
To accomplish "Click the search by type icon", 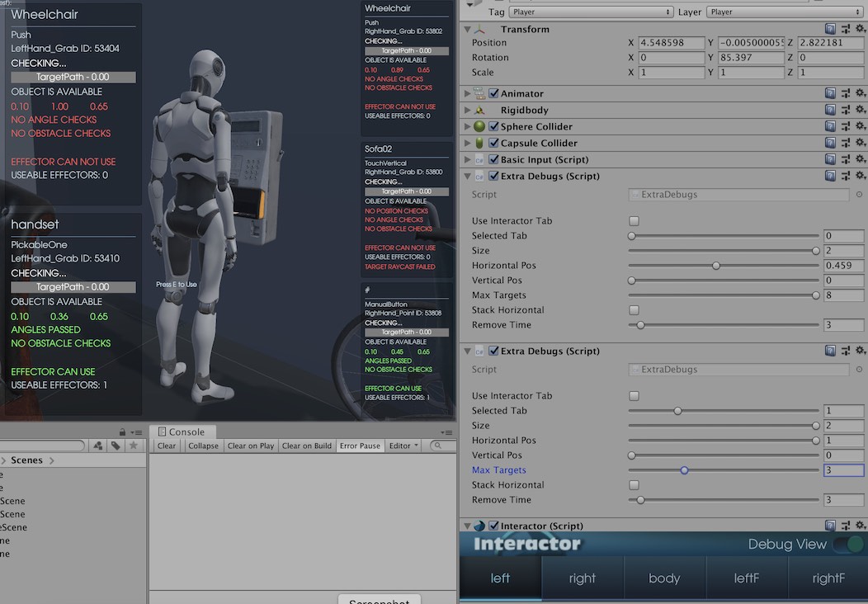I will (x=98, y=446).
